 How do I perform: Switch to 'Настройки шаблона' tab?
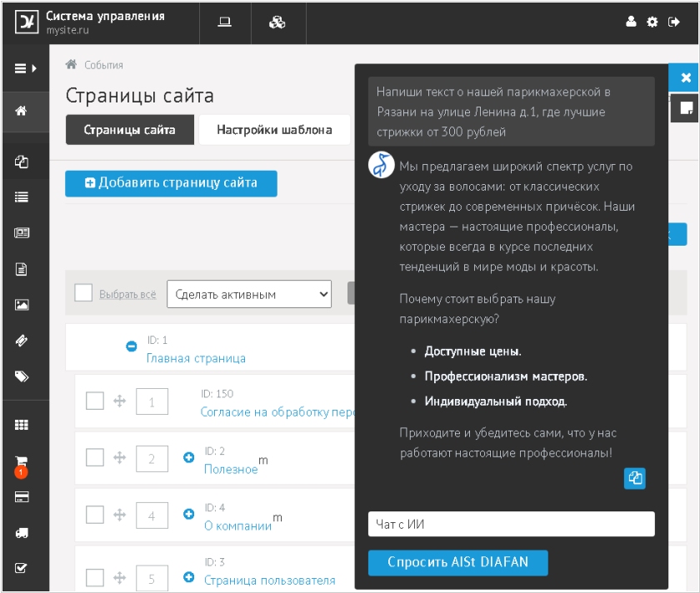[274, 130]
